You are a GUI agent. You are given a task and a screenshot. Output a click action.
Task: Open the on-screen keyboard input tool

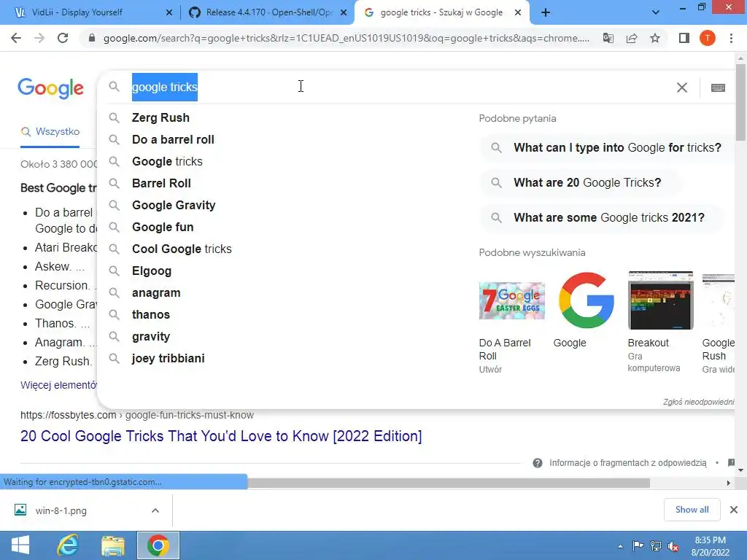coord(718,87)
